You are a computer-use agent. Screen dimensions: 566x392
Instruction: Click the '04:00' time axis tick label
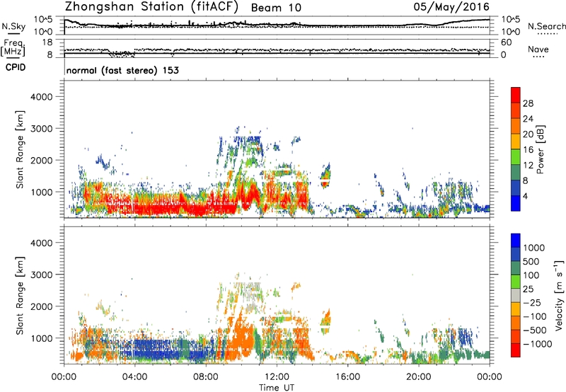134,377
